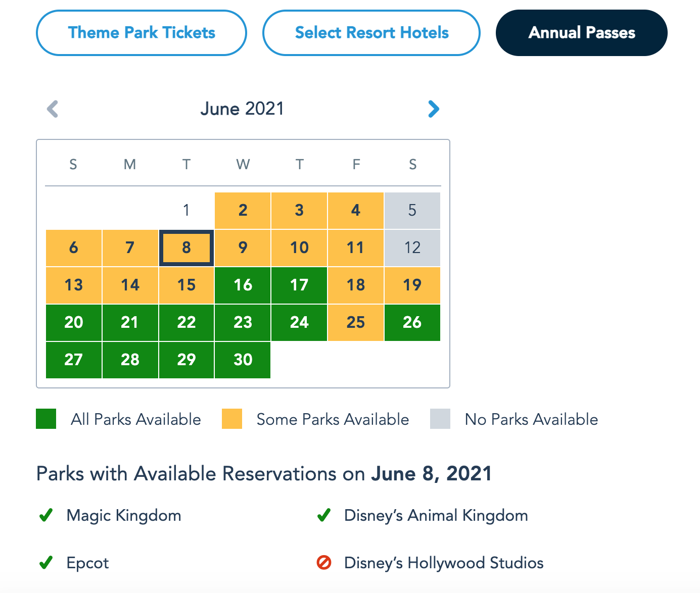Click the green checkmark beside Epcot
This screenshot has height=593, width=700.
(46, 563)
